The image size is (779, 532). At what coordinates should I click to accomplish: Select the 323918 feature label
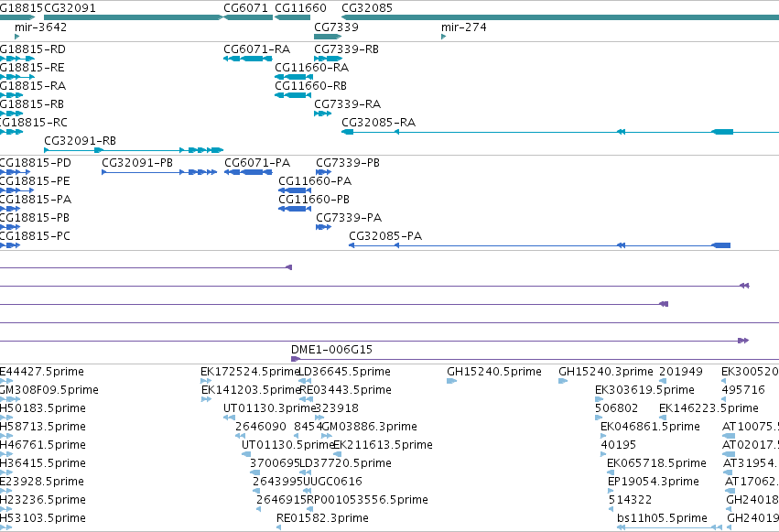click(x=337, y=408)
